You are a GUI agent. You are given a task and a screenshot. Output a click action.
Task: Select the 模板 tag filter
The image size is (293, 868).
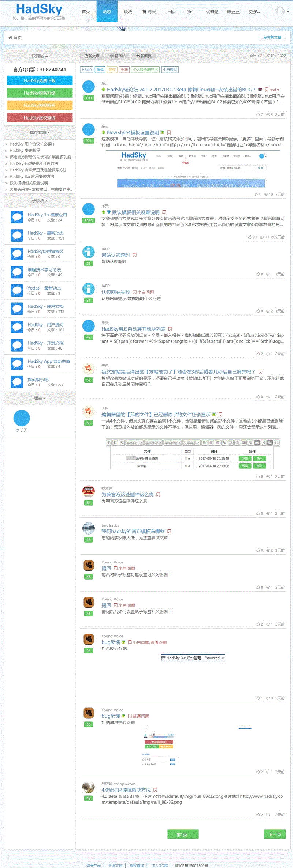[x=112, y=69]
